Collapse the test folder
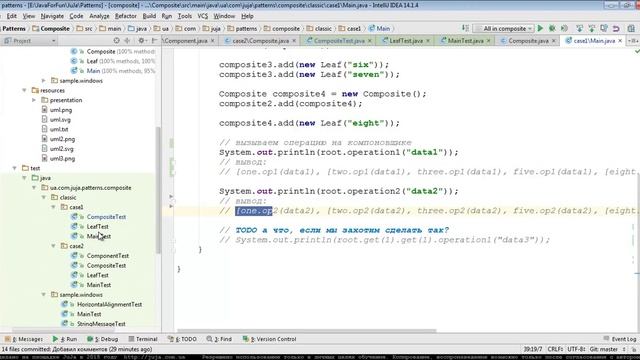The width and height of the screenshot is (640, 360). point(15,168)
